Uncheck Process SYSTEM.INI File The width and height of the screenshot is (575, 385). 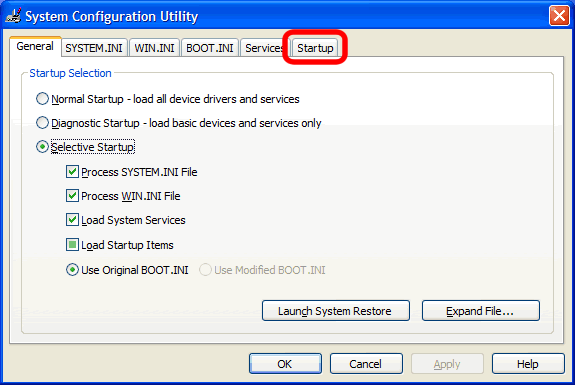point(73,172)
